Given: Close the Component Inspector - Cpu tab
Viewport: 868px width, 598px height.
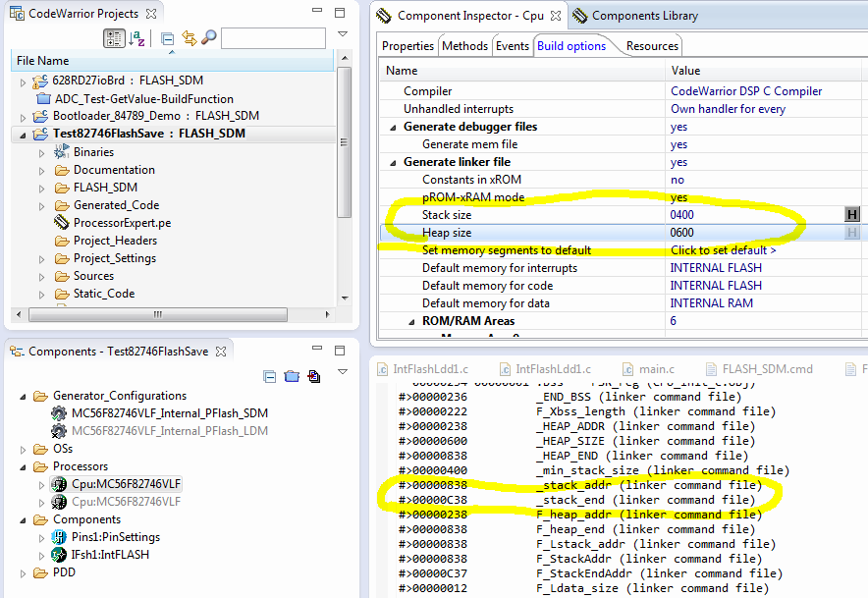Looking at the screenshot, I should click(x=556, y=16).
